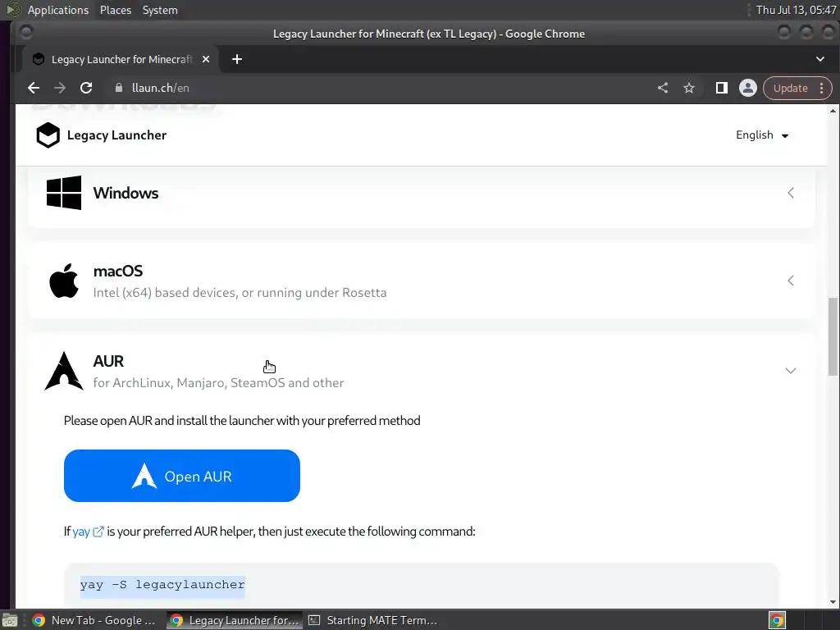Click the scrollbar up arrow
Screen dimensions: 840x630
pos(833,111)
